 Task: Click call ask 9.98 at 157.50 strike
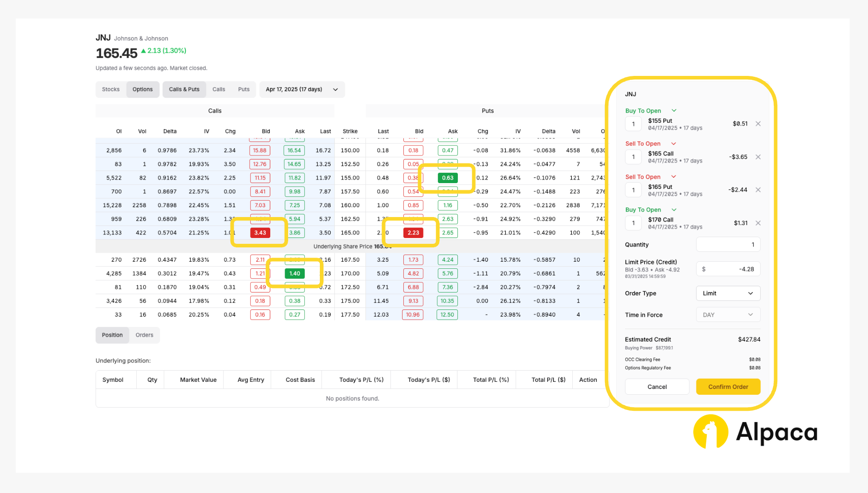[x=294, y=192]
